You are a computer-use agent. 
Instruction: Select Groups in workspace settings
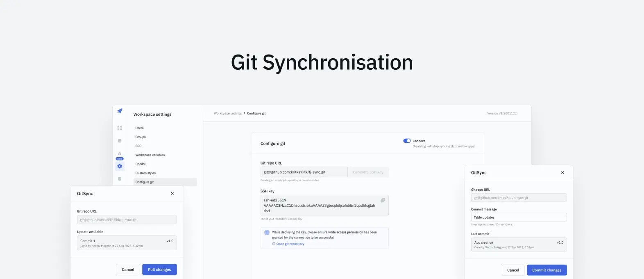click(x=141, y=137)
